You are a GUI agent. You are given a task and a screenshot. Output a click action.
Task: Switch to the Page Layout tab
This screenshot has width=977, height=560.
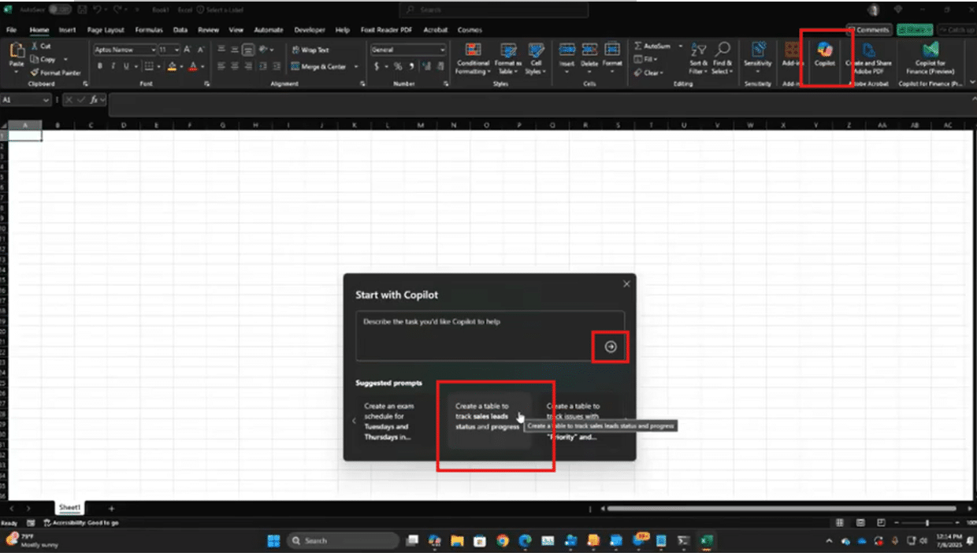coord(106,30)
